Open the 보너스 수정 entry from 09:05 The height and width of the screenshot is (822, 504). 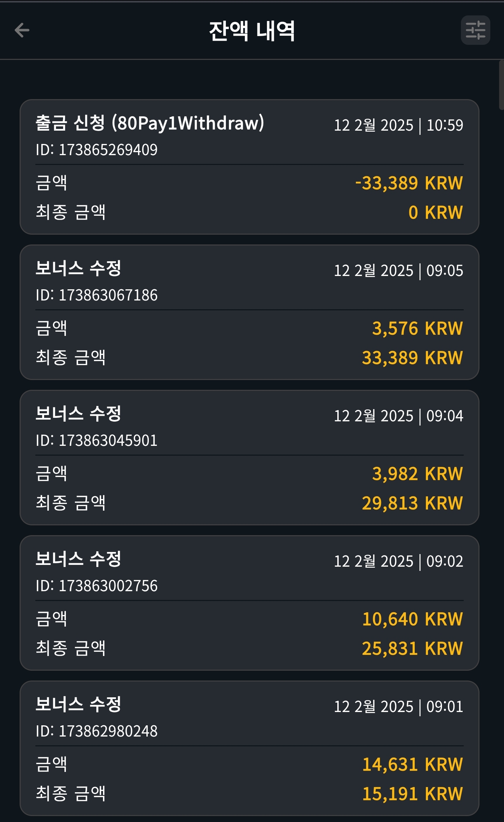click(249, 312)
